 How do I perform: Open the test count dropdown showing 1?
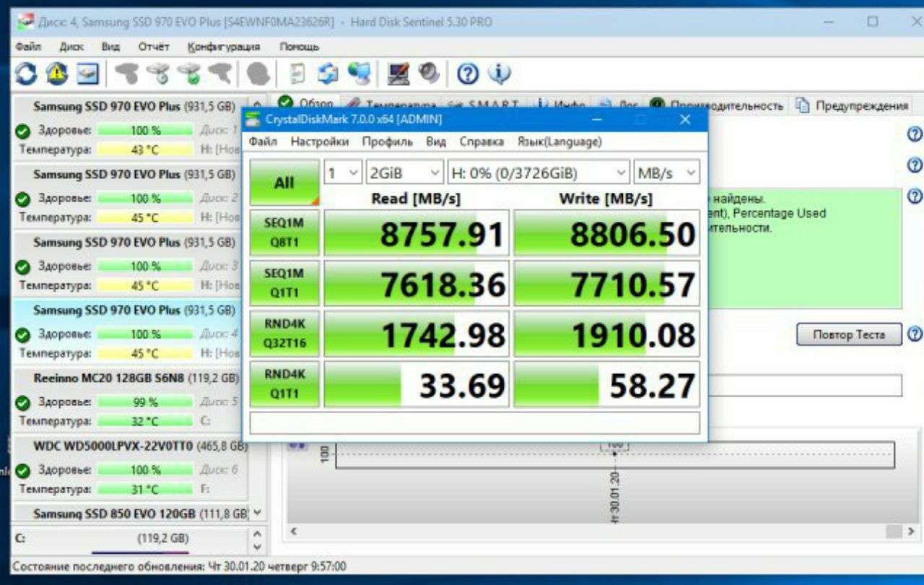(x=342, y=173)
